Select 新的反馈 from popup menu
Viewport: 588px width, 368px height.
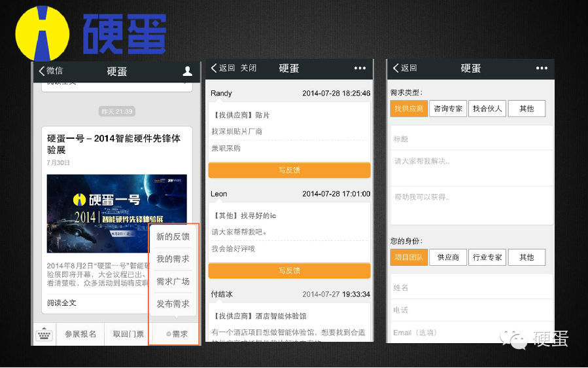click(173, 236)
